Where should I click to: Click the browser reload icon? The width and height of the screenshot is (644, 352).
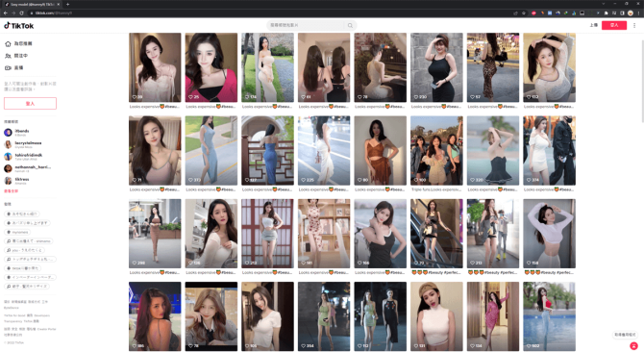pyautogui.click(x=21, y=13)
